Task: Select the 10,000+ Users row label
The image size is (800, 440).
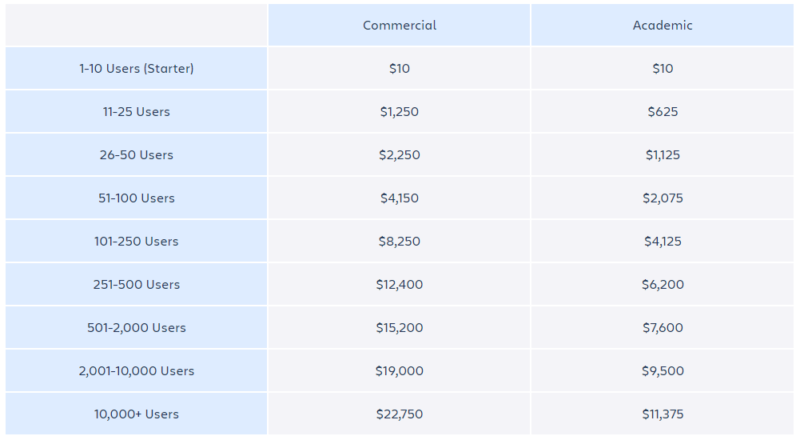Action: (138, 414)
